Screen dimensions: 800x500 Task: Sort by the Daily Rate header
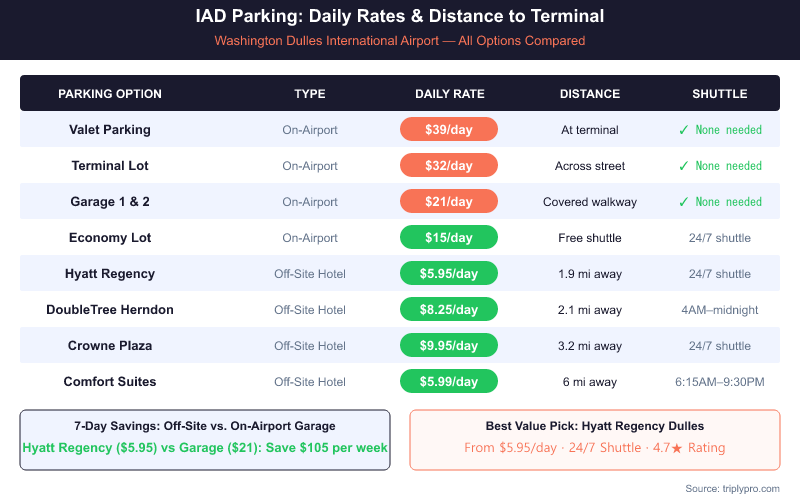(x=450, y=94)
